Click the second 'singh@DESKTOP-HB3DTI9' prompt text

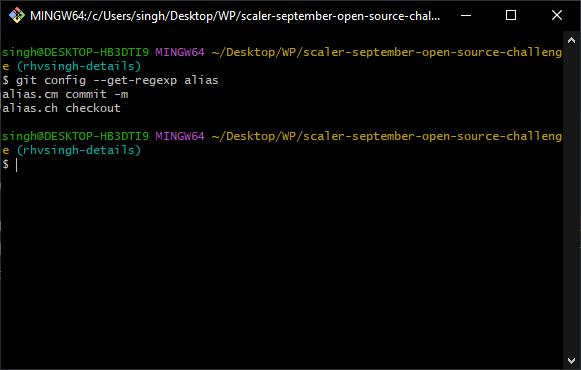tap(76, 136)
